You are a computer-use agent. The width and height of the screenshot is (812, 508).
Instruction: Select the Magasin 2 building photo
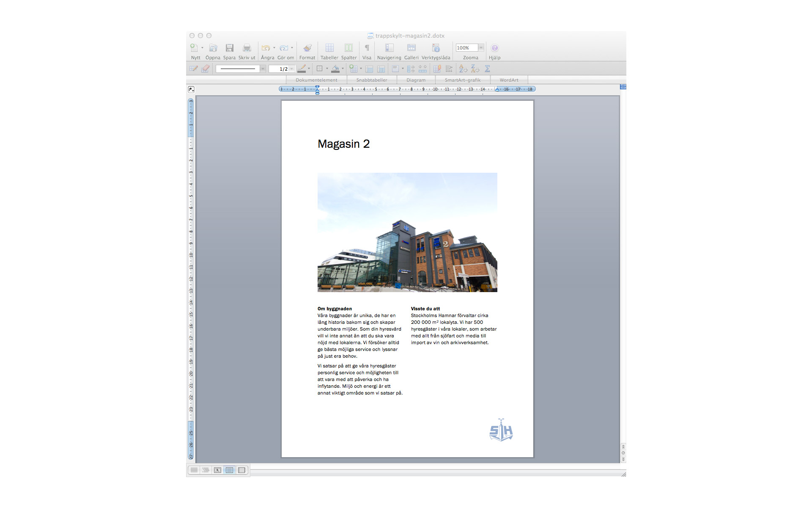pyautogui.click(x=407, y=232)
